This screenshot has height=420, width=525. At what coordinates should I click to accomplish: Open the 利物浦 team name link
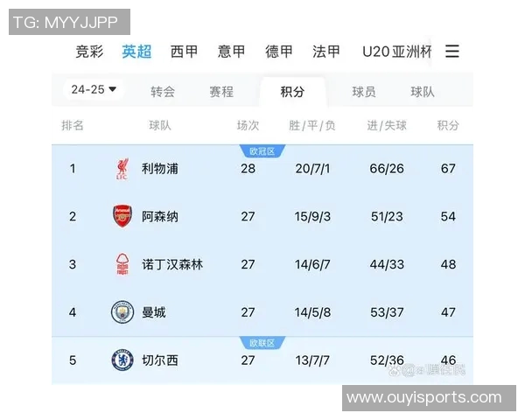(x=160, y=168)
